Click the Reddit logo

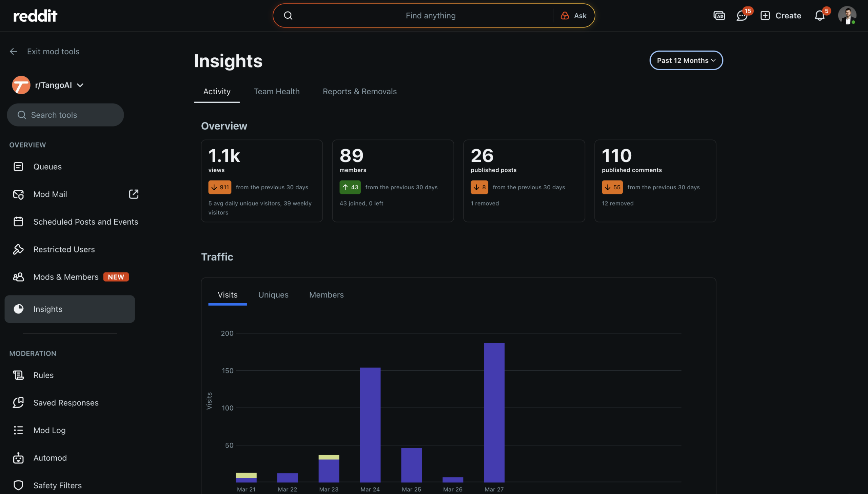(35, 16)
